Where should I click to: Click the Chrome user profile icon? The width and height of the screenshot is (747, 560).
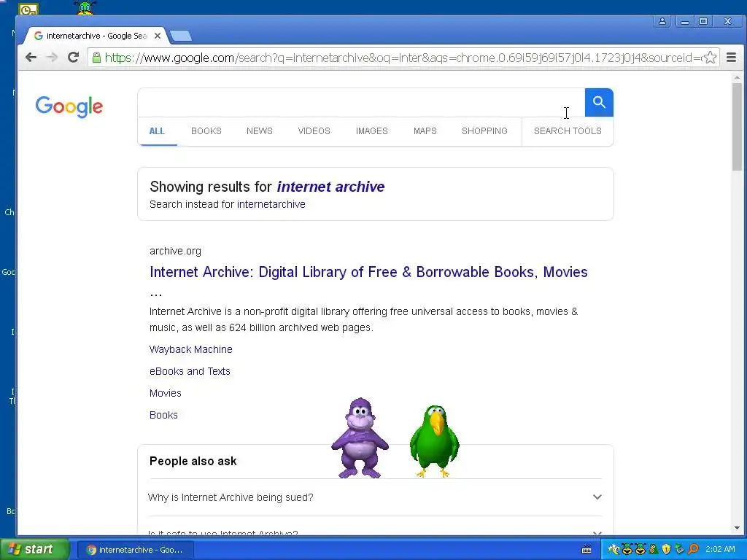click(662, 21)
